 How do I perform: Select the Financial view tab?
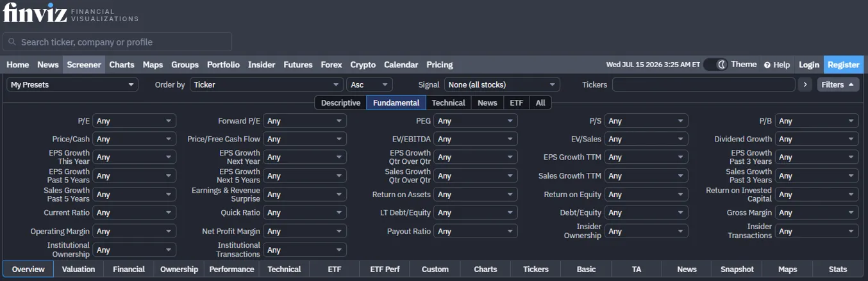129,269
